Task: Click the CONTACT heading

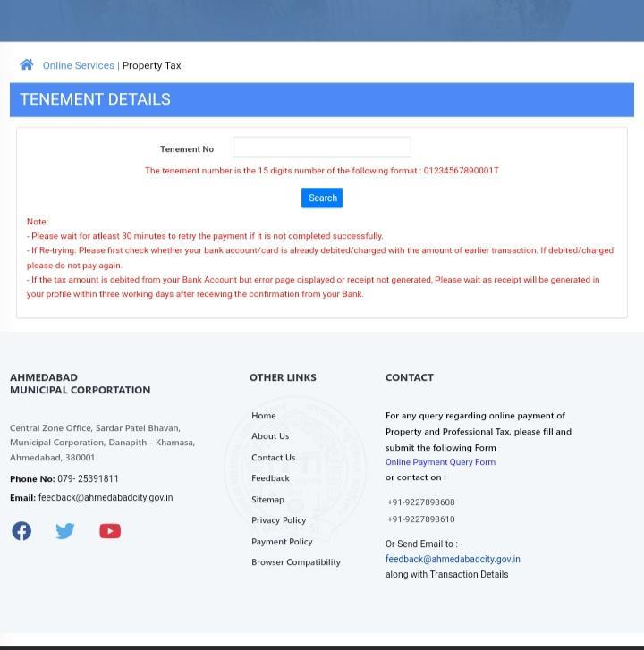Action: pyautogui.click(x=410, y=377)
